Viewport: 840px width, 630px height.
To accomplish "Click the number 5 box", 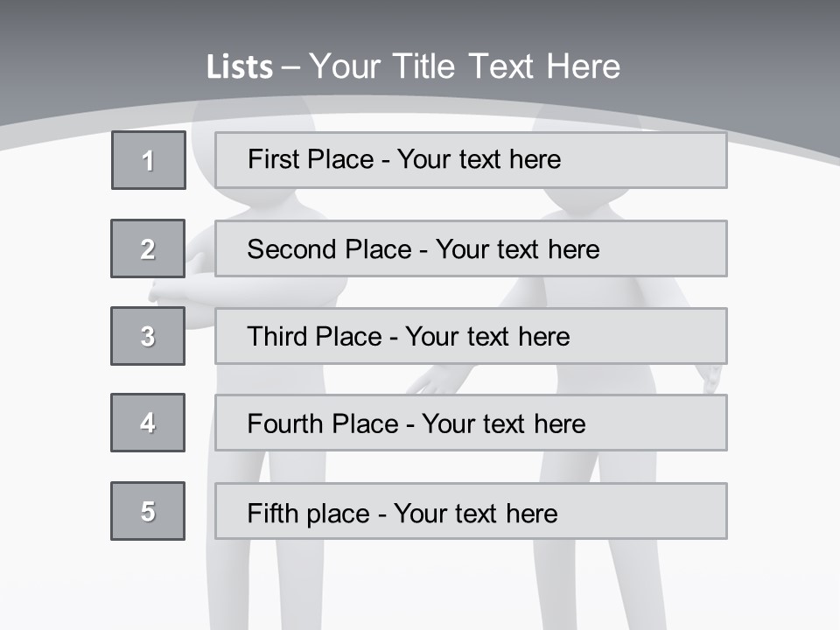I will [148, 511].
